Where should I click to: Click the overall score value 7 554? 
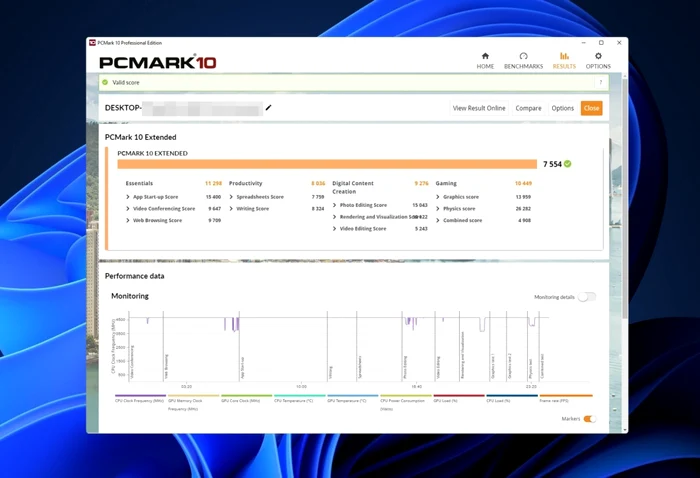point(552,164)
